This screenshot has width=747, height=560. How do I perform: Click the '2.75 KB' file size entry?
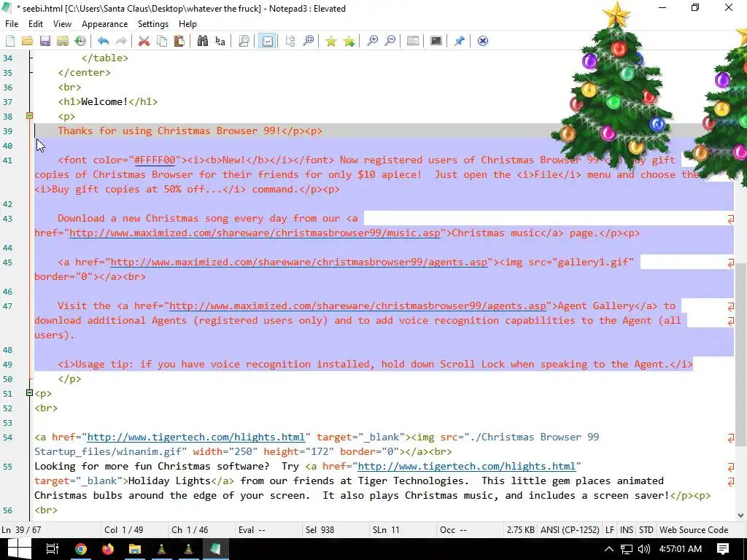click(520, 530)
